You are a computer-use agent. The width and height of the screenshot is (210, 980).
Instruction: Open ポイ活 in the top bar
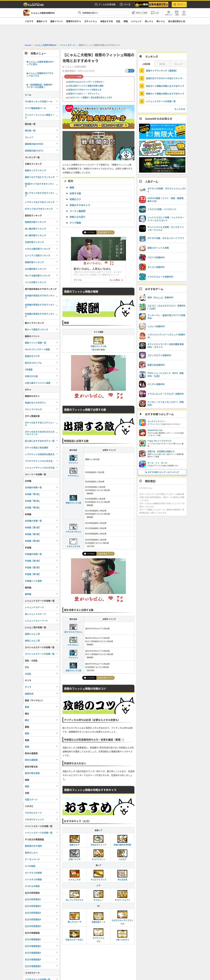[125, 5]
